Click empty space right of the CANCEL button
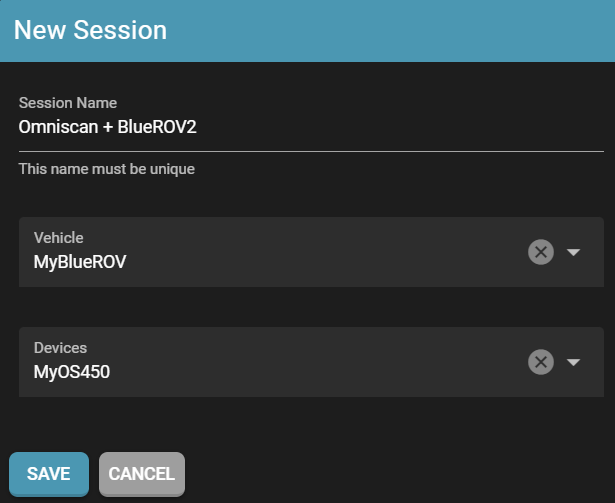 click(400, 474)
